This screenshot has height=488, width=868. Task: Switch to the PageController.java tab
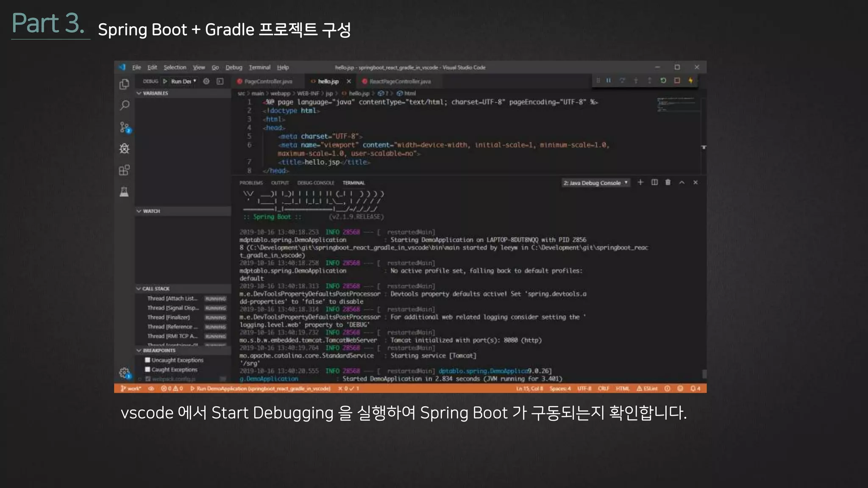click(267, 81)
